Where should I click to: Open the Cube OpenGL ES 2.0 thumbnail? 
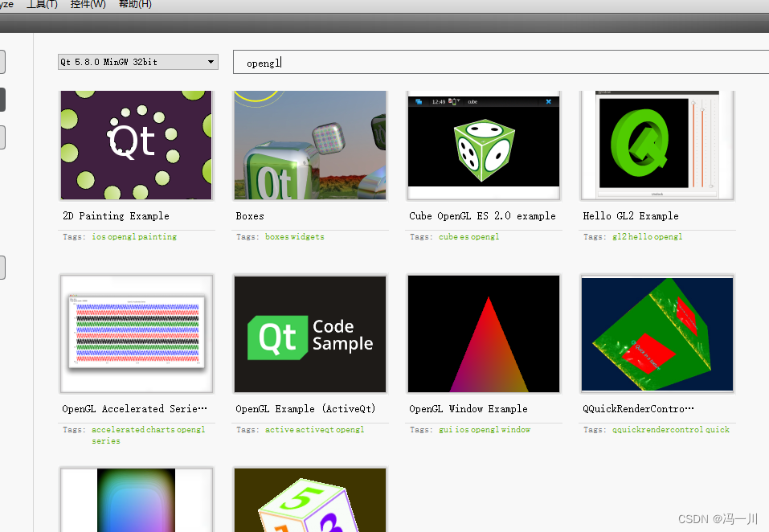point(484,145)
